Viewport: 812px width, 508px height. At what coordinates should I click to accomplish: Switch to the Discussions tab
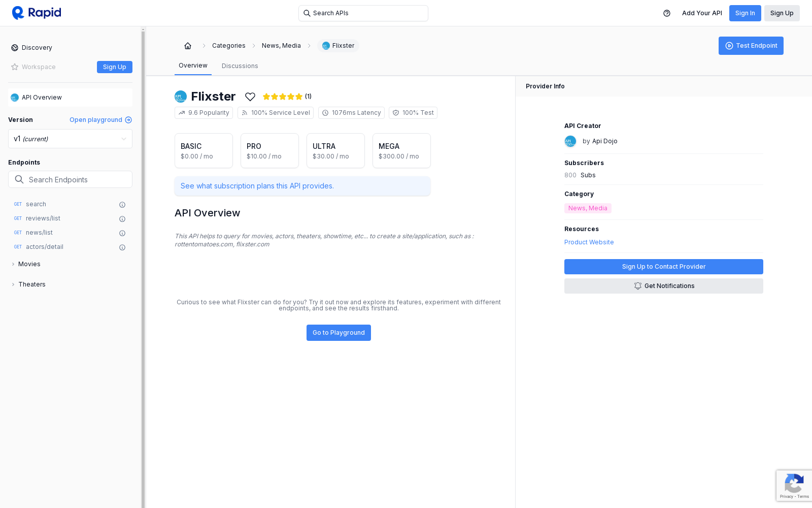coord(240,66)
